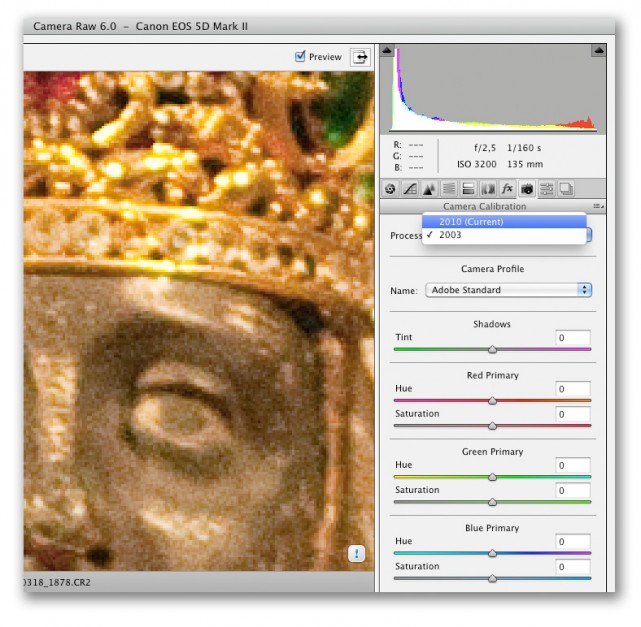The width and height of the screenshot is (641, 627).
Task: Click the Red Primary Hue value field
Action: tap(573, 389)
